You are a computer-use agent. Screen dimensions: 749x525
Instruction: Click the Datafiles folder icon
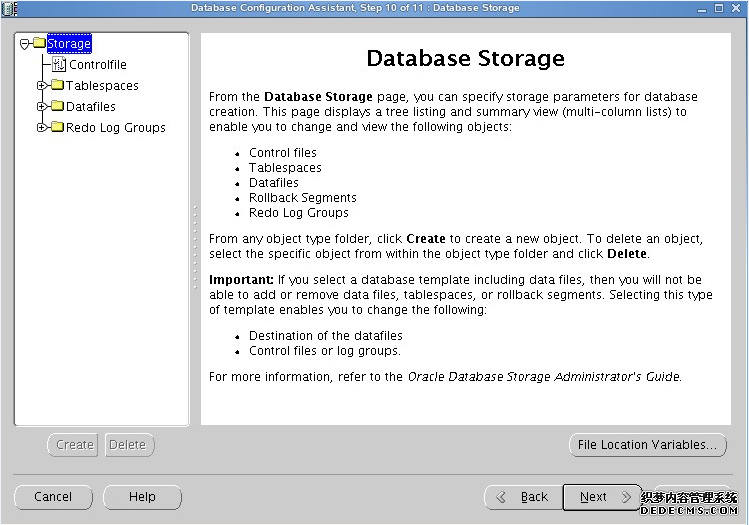57,107
